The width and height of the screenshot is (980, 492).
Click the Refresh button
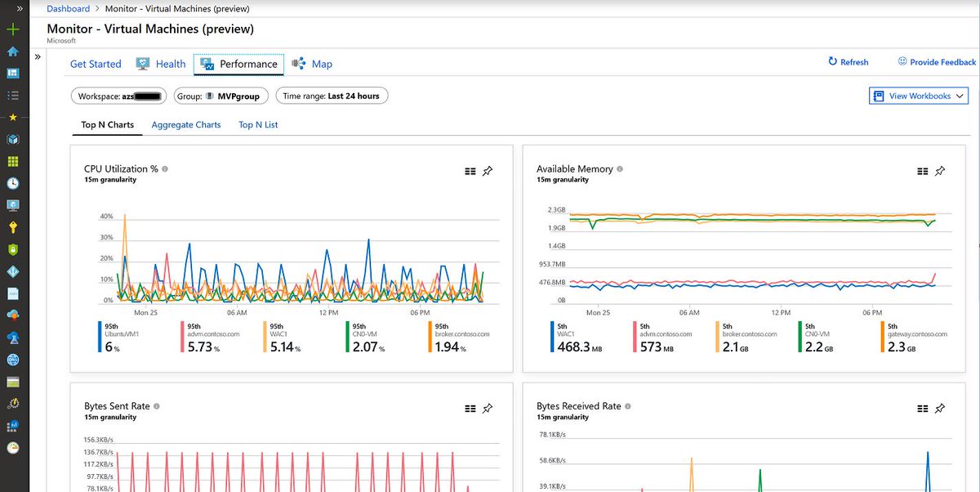849,62
